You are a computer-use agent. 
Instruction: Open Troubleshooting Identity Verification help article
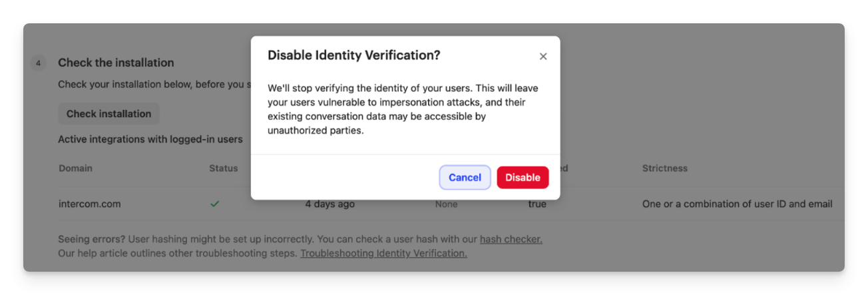point(383,253)
